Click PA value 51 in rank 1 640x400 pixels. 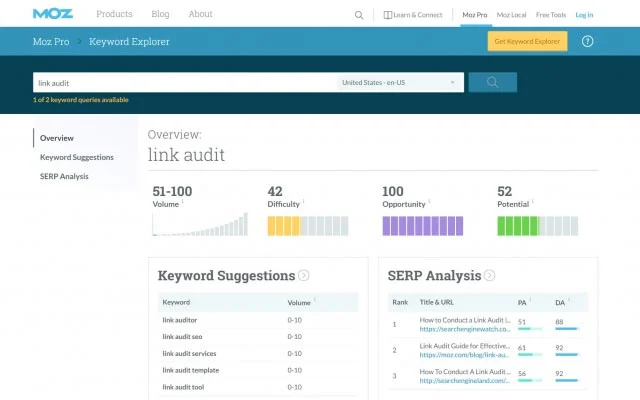tap(522, 322)
